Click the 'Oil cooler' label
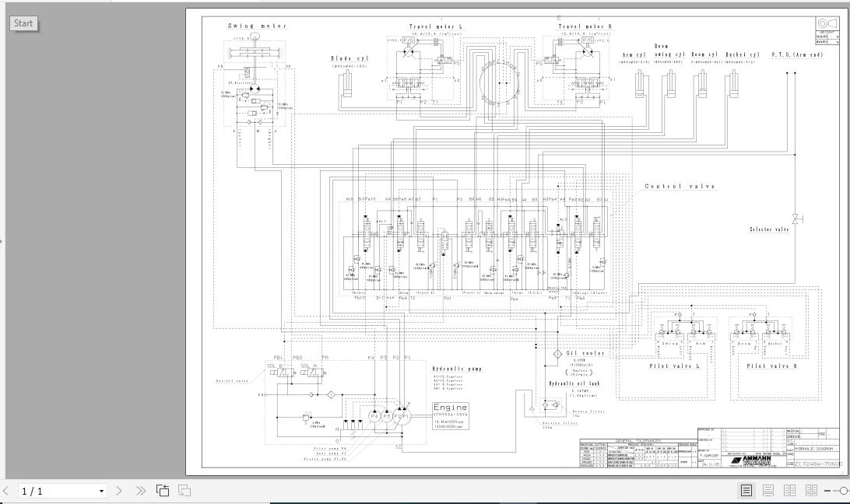The width and height of the screenshot is (850, 504). (585, 353)
